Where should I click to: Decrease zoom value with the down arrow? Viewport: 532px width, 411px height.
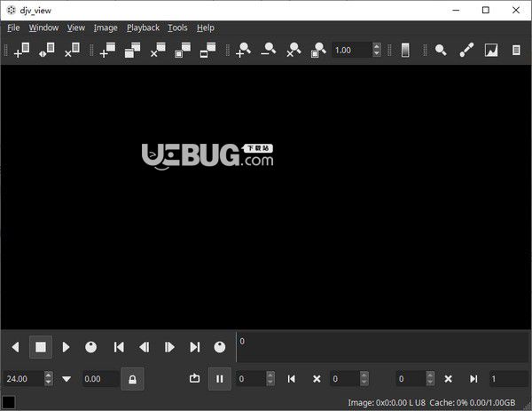pos(377,53)
